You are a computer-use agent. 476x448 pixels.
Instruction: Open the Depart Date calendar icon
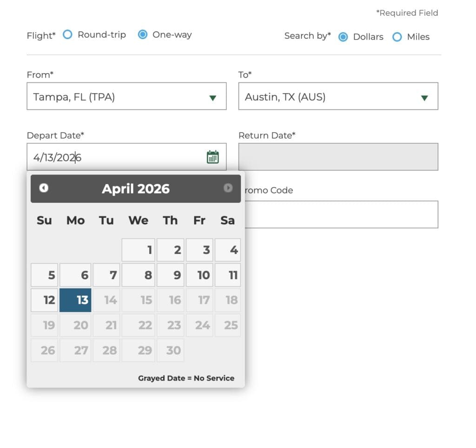coord(212,157)
